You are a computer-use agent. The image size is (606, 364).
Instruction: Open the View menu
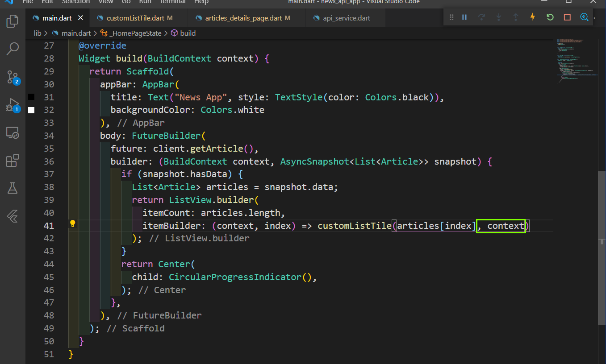[x=106, y=2]
